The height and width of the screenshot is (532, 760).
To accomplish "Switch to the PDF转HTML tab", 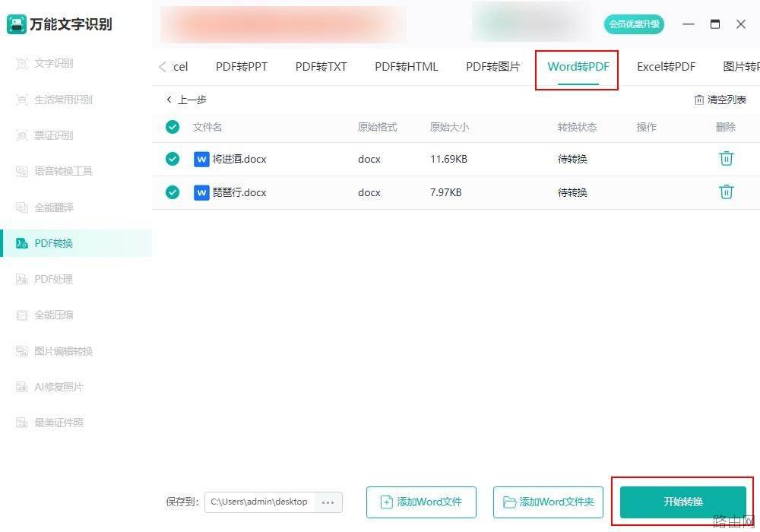I will [x=406, y=67].
